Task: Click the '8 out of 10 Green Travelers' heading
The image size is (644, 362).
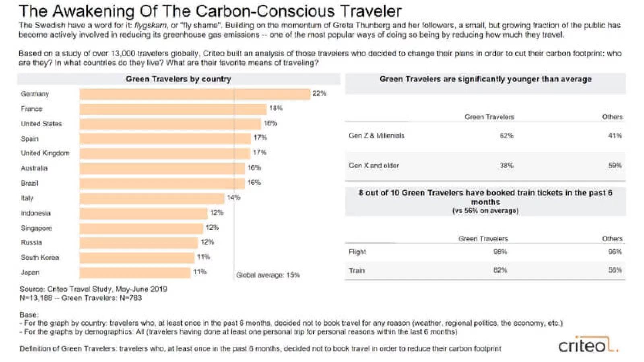Action: (485, 197)
